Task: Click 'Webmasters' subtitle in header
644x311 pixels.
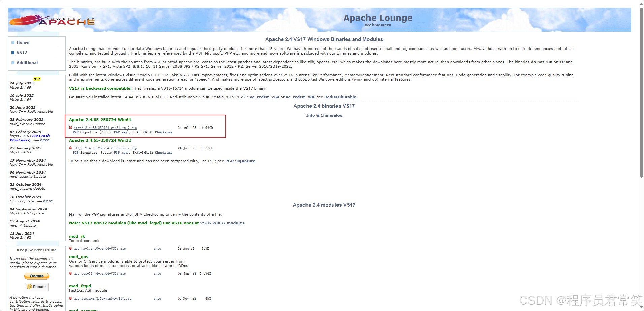Action: point(378,25)
